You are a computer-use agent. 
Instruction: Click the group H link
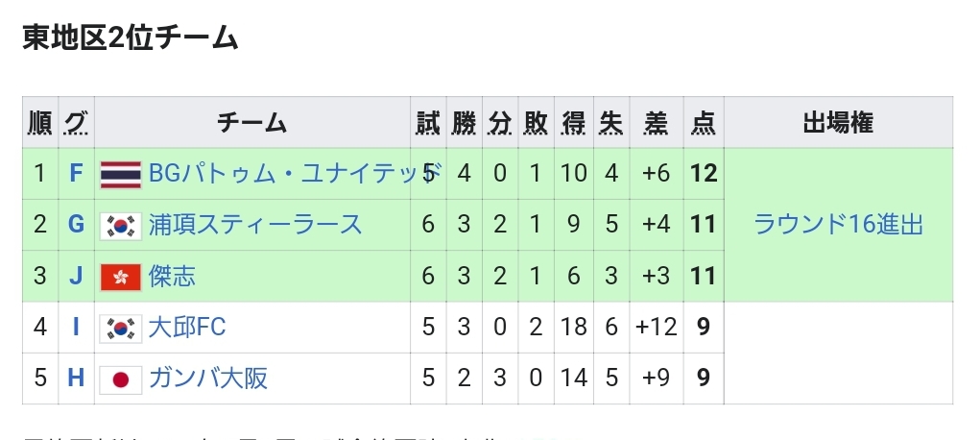(77, 379)
